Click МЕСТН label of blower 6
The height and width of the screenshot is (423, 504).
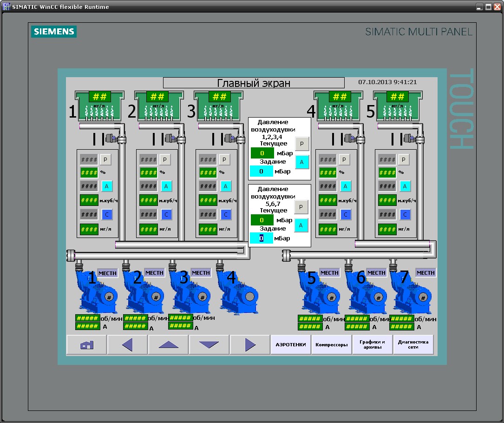[376, 273]
